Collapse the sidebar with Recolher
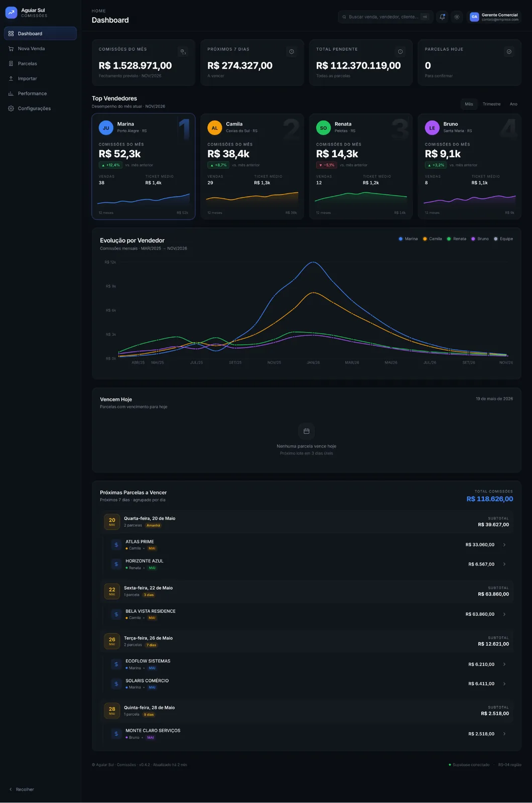 22,789
